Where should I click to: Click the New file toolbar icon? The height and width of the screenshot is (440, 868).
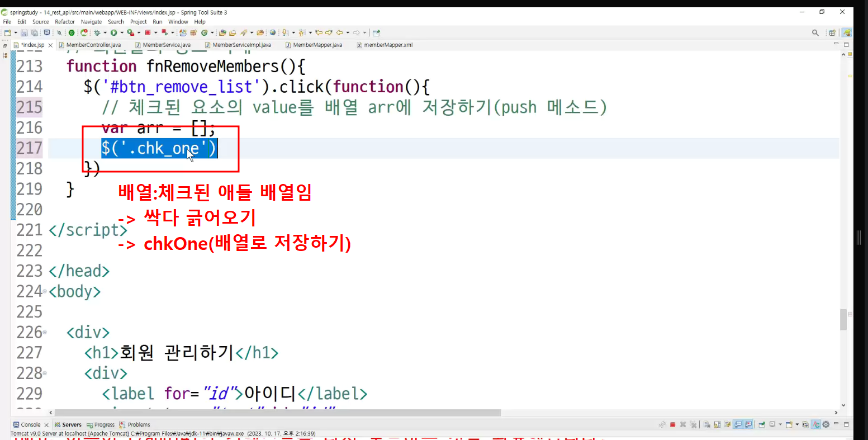click(x=7, y=33)
